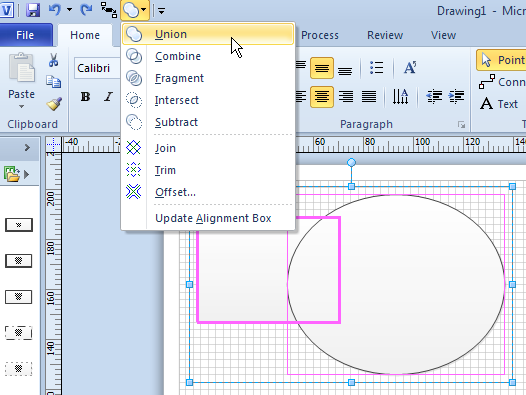Click the Increase Indent icon
This screenshot has width=526, height=395.
pyautogui.click(x=456, y=97)
